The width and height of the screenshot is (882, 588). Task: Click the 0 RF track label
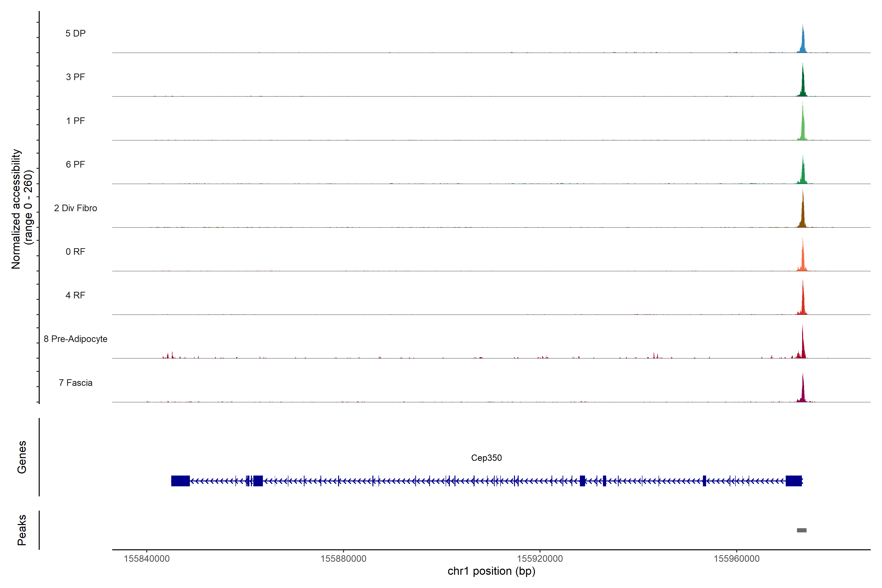[75, 252]
